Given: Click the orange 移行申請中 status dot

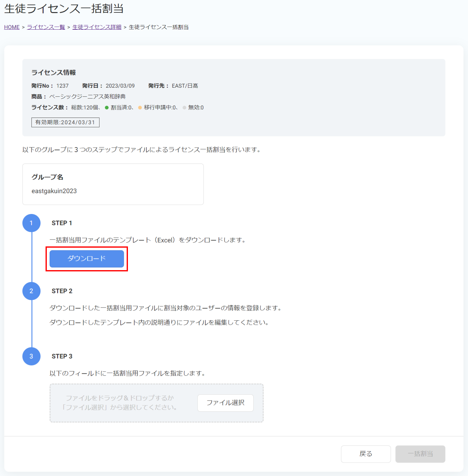Looking at the screenshot, I should pos(140,108).
